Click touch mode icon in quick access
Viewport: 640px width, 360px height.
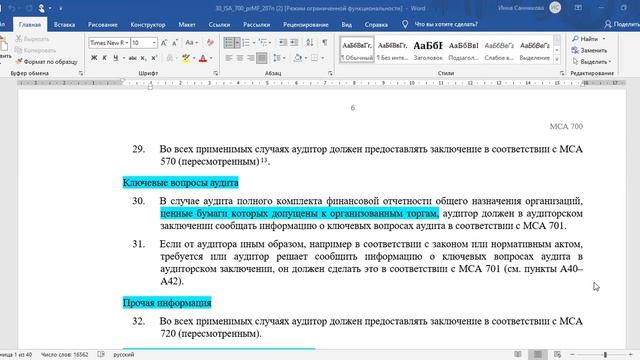pos(42,8)
